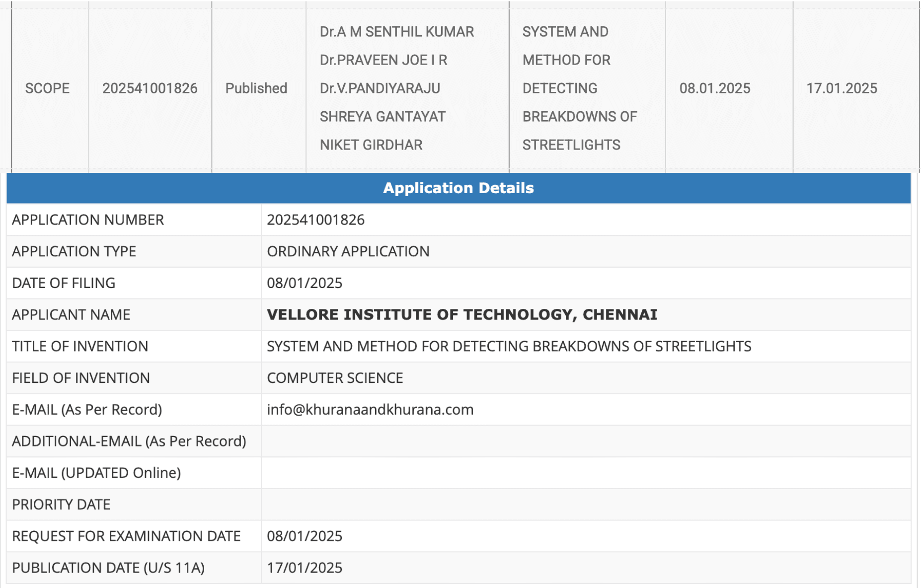Select inventor Dr.PRAVEEN JOE I R
This screenshot has width=924, height=588.
pyautogui.click(x=383, y=60)
